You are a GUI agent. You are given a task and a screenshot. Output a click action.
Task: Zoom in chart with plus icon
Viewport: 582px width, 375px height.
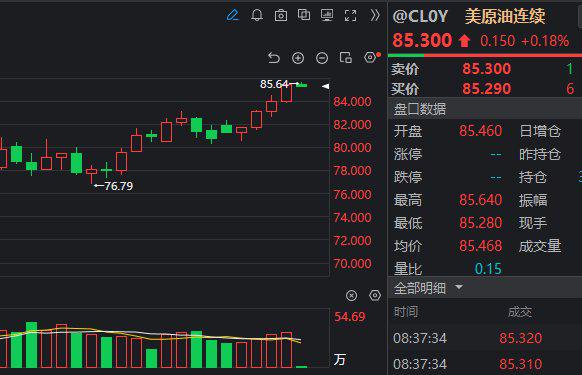coord(298,58)
